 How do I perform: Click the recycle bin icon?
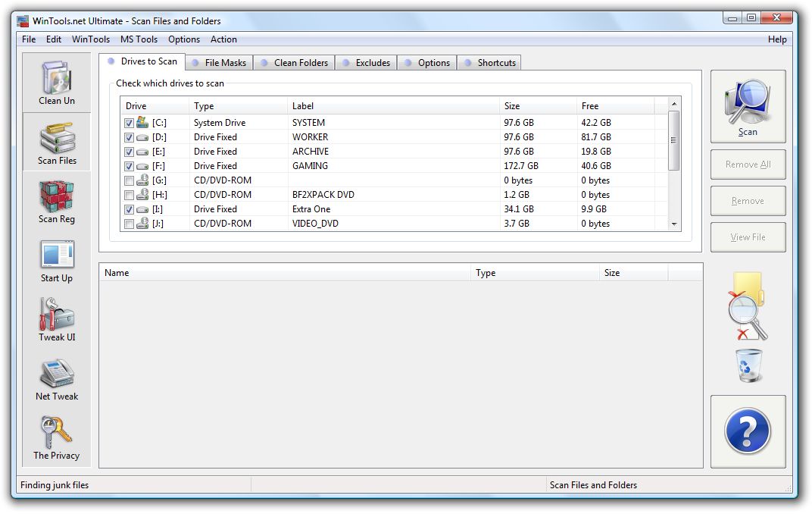click(x=749, y=365)
